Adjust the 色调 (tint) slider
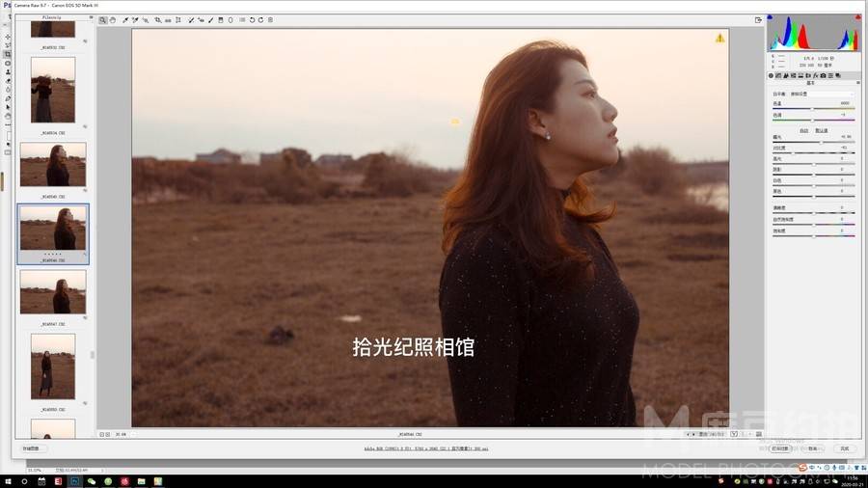868x488 pixels. coord(813,120)
